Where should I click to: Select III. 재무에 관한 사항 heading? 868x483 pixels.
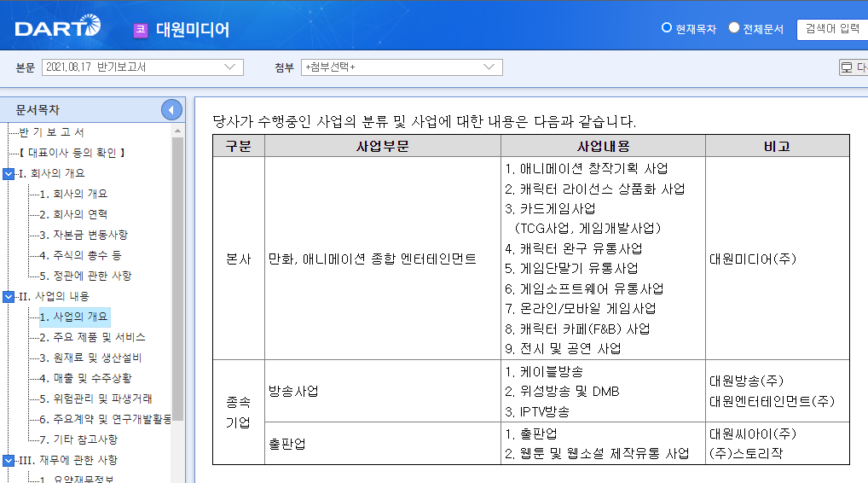(67, 460)
